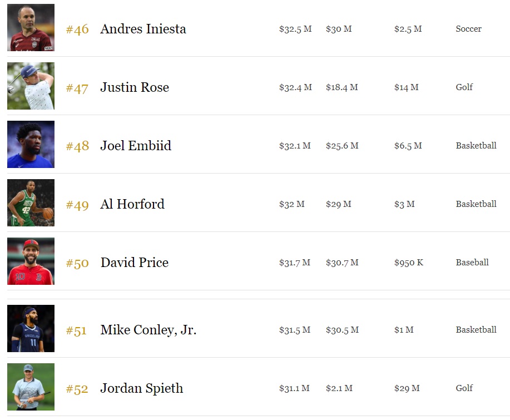Open Justin Rose's golf photo
Image resolution: width=510 pixels, height=420 pixels.
(x=31, y=86)
